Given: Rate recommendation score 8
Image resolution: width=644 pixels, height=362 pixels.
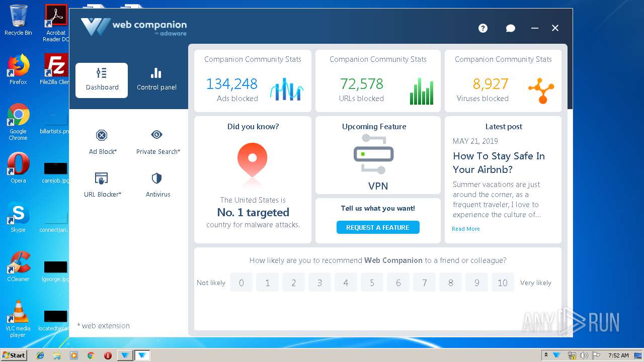Looking at the screenshot, I should tap(450, 283).
